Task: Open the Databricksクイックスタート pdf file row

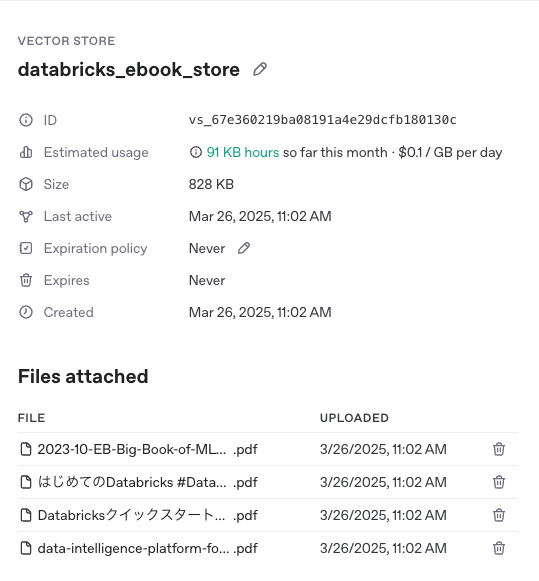Action: 268,515
